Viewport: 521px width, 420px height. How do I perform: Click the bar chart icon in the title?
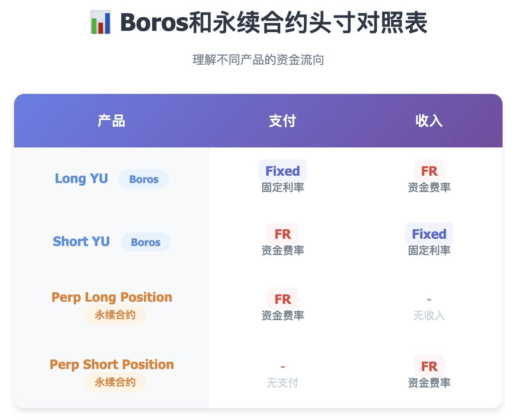point(101,23)
